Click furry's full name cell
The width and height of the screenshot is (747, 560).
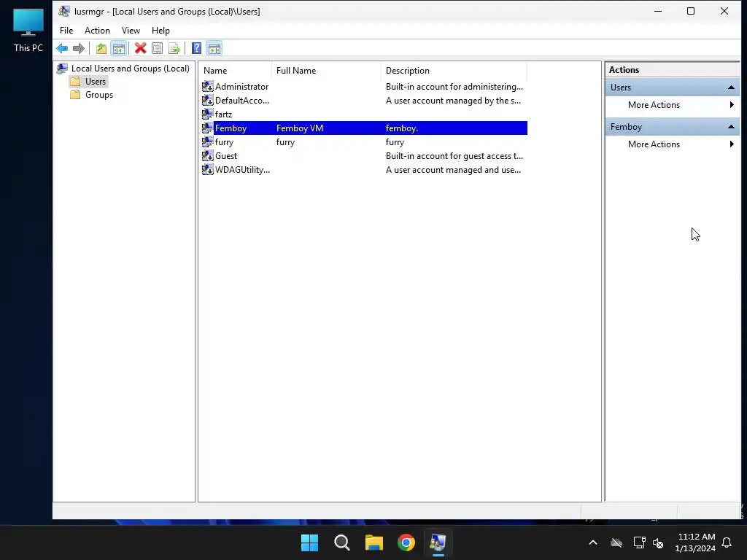(x=285, y=142)
